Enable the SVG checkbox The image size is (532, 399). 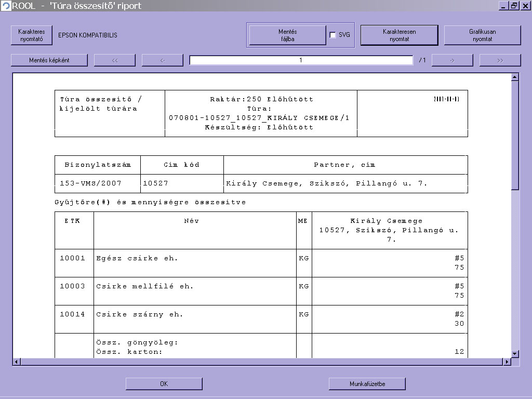point(333,35)
